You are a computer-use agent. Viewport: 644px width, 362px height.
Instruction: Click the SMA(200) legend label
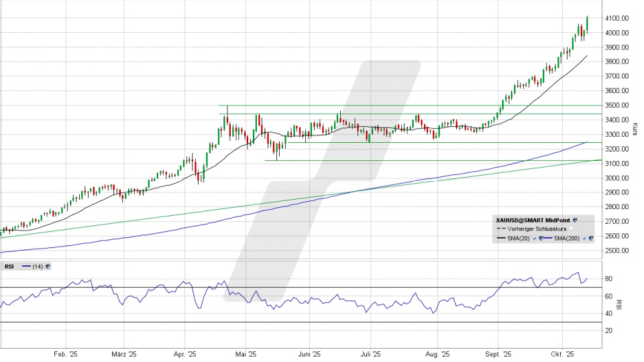pyautogui.click(x=568, y=239)
